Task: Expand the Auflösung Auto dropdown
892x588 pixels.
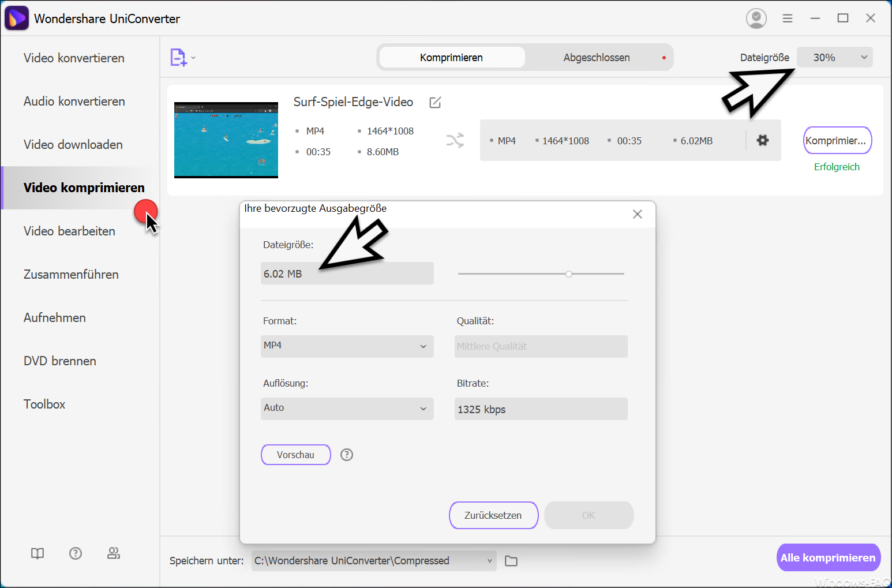Action: point(347,409)
